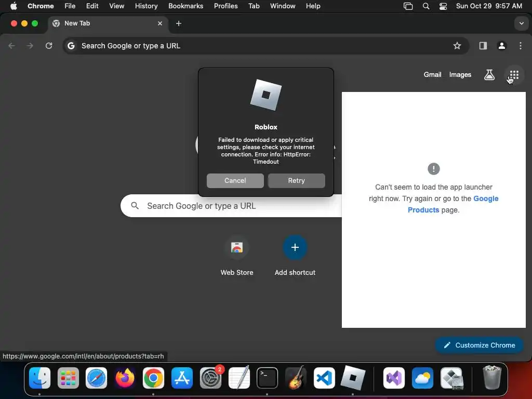
Task: Open Gmail link
Action: click(432, 75)
